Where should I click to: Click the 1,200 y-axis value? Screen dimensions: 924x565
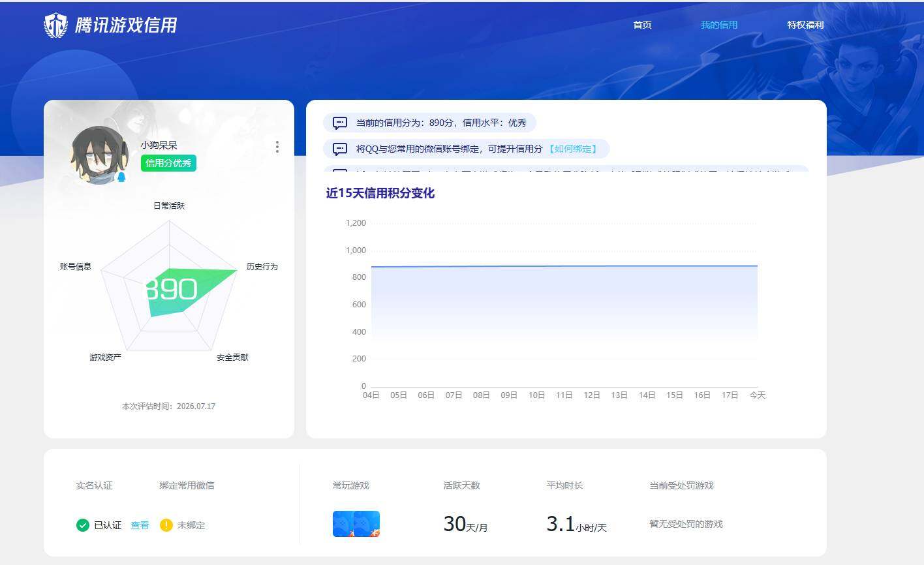click(x=356, y=223)
